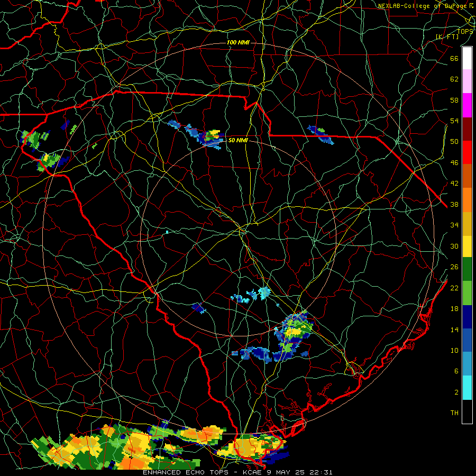Click the 46 legend value
This screenshot has height=476, width=476.
tap(454, 163)
